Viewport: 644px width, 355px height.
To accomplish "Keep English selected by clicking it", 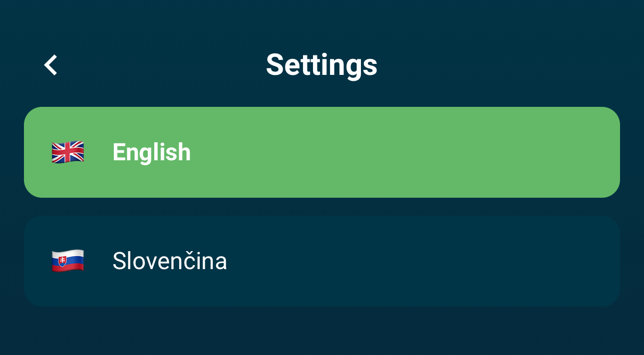I will click(x=322, y=152).
